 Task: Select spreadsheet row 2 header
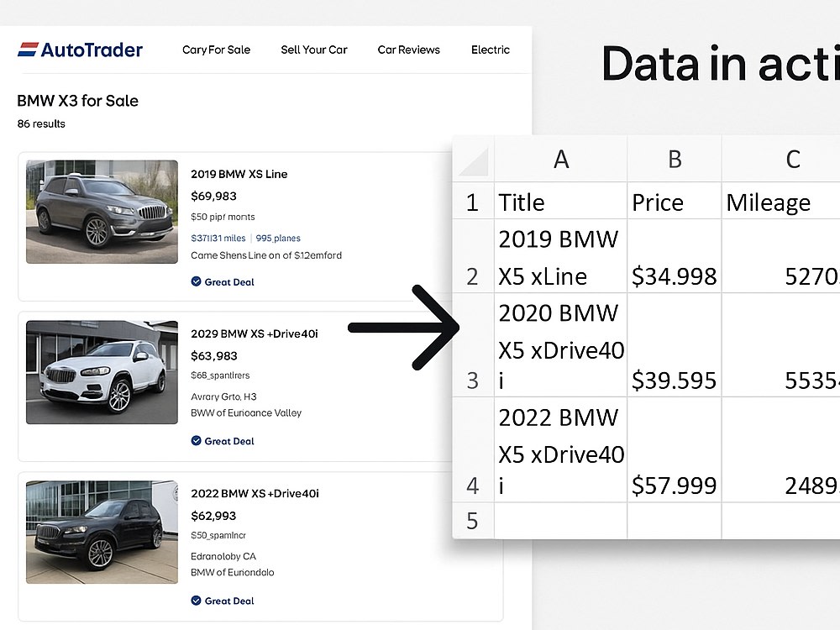pyautogui.click(x=472, y=256)
